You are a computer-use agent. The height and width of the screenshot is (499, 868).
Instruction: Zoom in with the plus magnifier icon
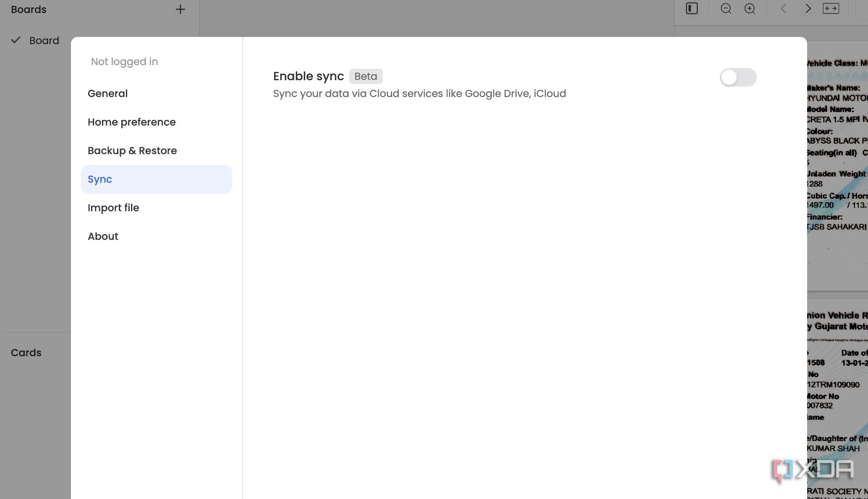pos(750,8)
